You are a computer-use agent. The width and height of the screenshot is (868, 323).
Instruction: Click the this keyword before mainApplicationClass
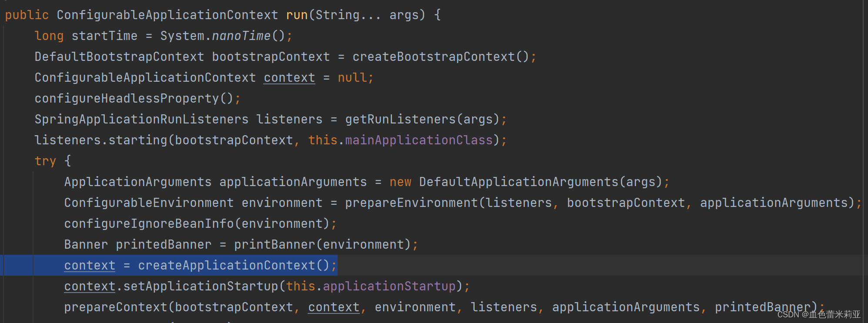[x=323, y=140]
